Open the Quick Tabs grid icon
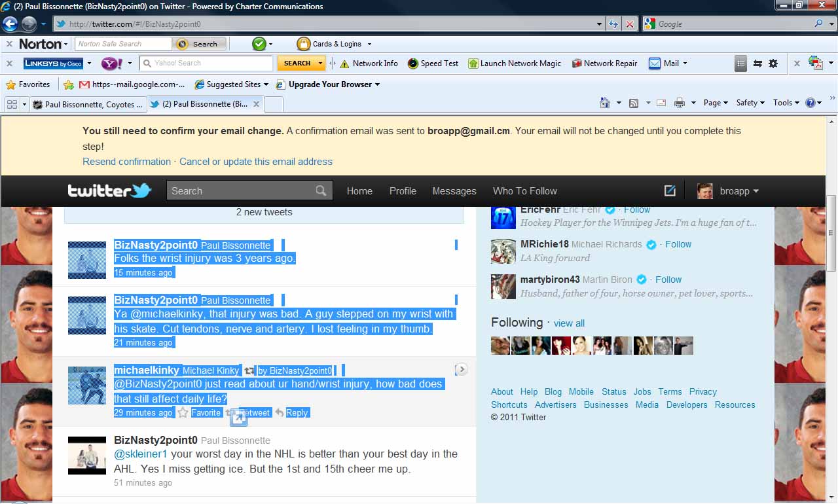838x504 pixels. tap(11, 104)
